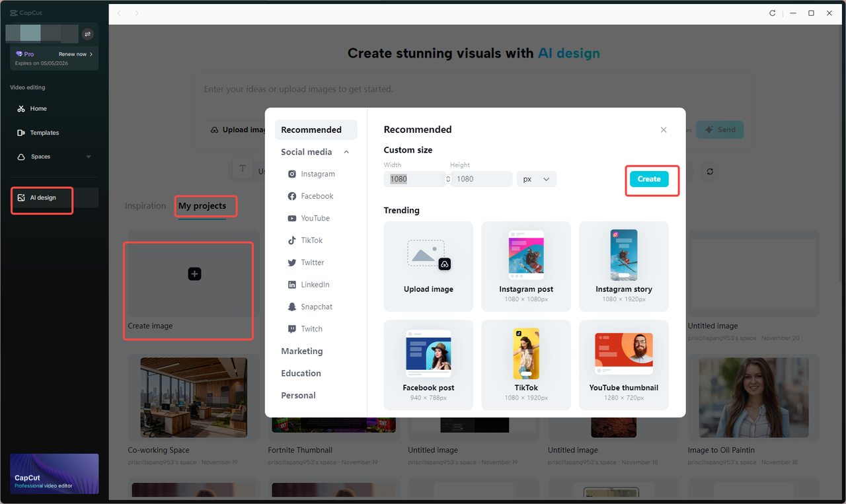This screenshot has height=504, width=846.
Task: Open the Marketing category
Action: point(301,351)
